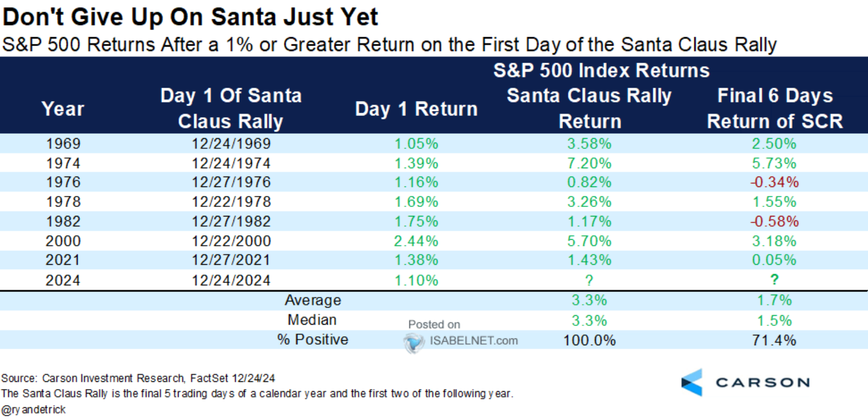Select the Median row label
868x419 pixels.
coord(312,320)
